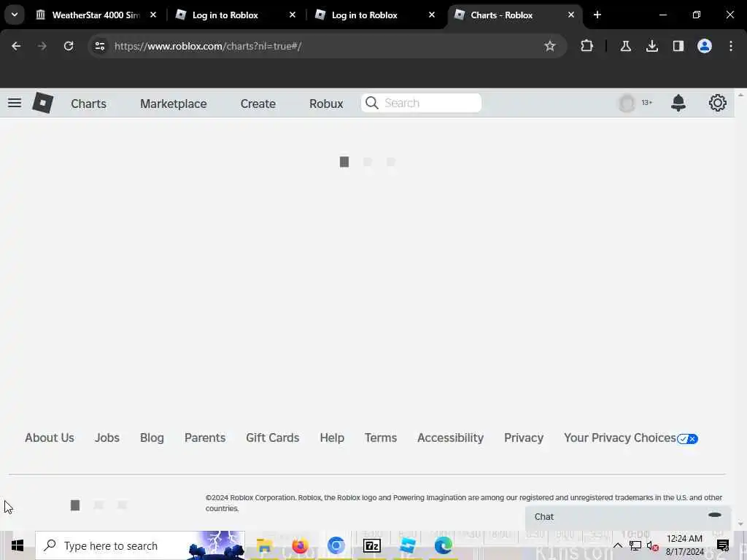Click the browser address bar URL
The image size is (747, 560).
coord(208,46)
